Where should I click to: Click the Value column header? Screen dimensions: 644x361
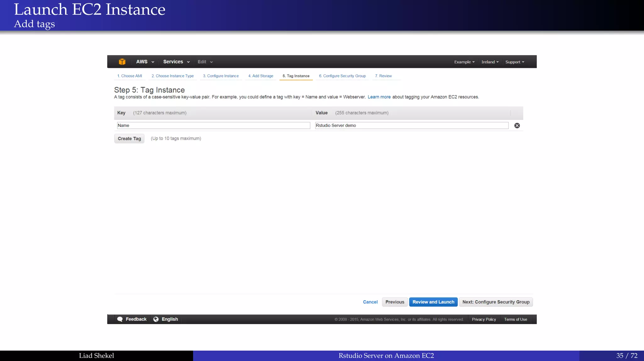point(322,113)
